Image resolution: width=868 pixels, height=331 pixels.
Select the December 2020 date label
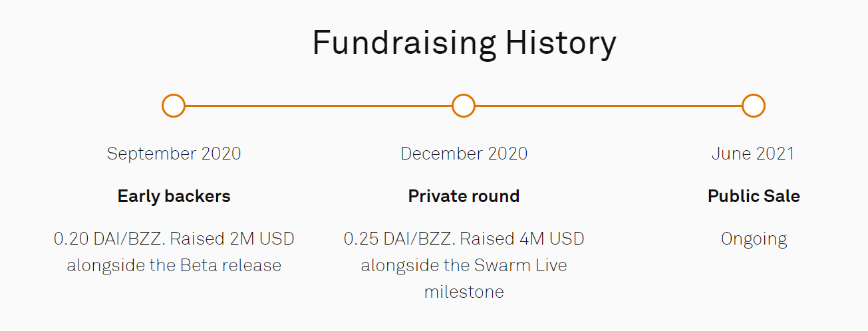coord(464,154)
